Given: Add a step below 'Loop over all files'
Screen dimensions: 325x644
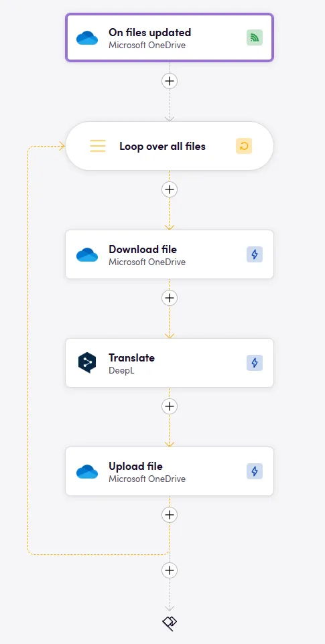Looking at the screenshot, I should [x=170, y=189].
